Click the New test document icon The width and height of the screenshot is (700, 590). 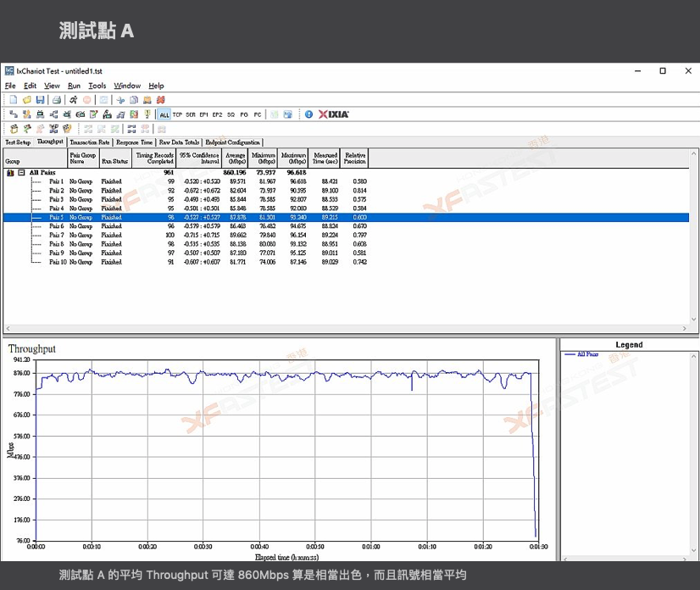pyautogui.click(x=14, y=100)
